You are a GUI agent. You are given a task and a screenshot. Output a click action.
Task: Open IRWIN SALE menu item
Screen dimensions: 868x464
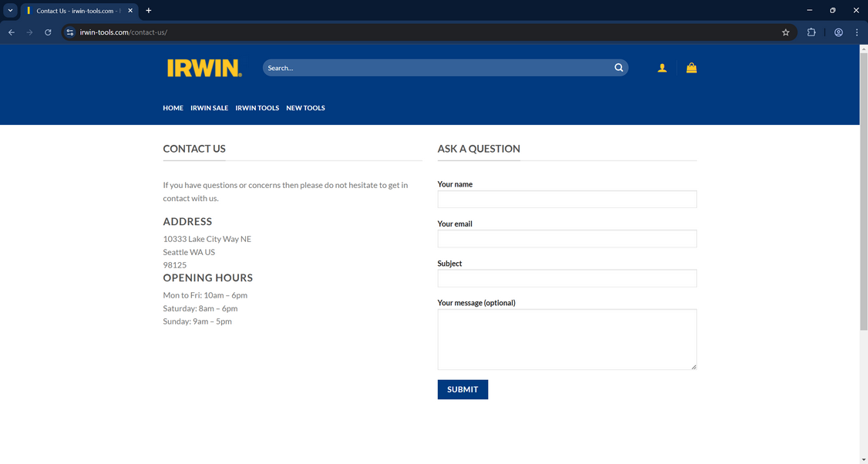tap(209, 108)
